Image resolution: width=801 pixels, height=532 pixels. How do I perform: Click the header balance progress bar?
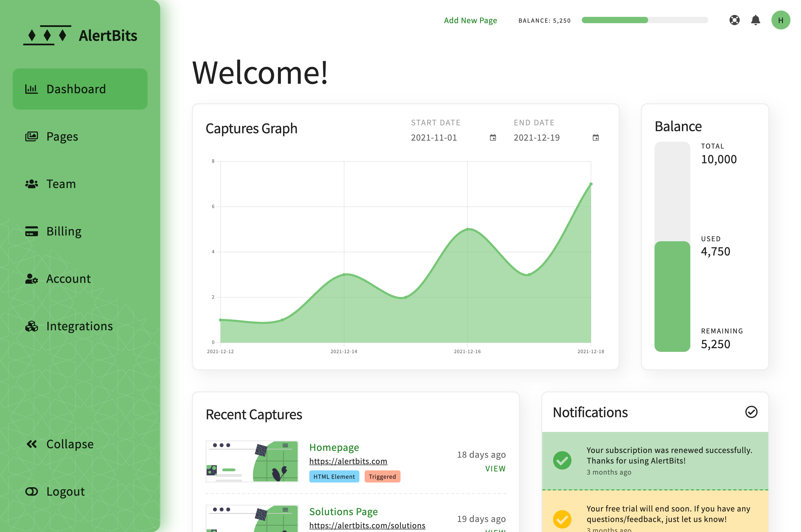click(644, 20)
